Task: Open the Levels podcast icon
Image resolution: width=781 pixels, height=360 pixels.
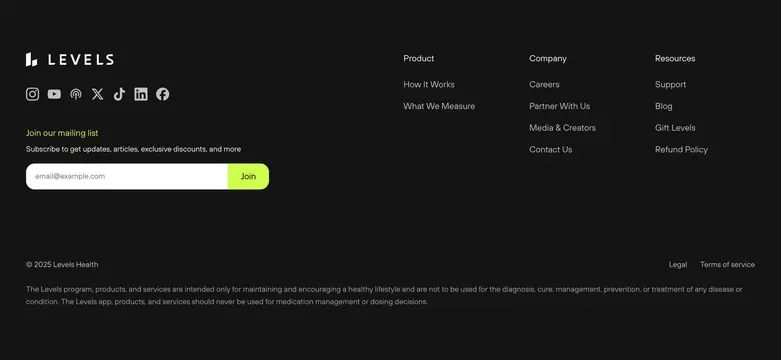Action: 76,94
